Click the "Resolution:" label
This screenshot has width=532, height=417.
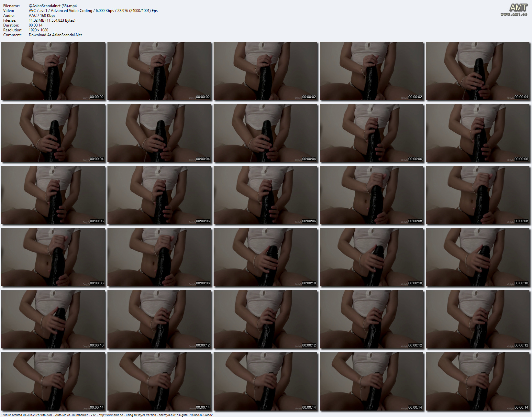[x=13, y=30]
